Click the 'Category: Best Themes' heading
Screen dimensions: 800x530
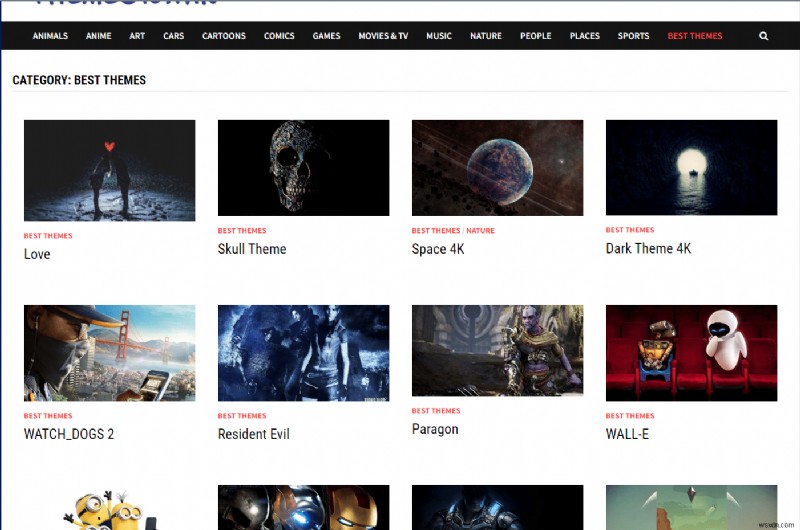pyautogui.click(x=79, y=80)
